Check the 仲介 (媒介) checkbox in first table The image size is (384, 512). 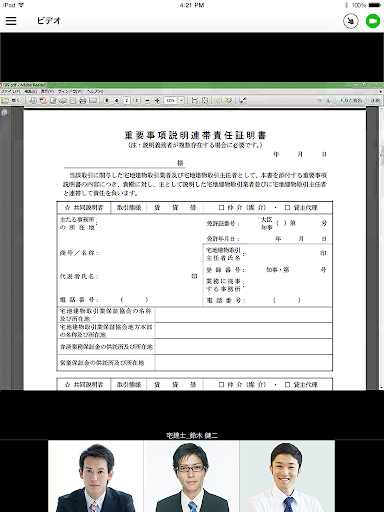pyautogui.click(x=221, y=207)
